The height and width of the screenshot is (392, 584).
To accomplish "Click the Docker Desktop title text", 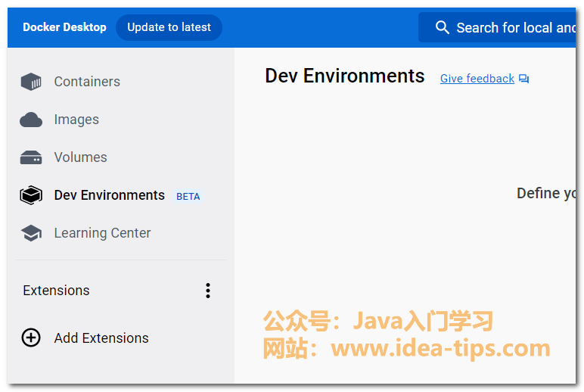I will (64, 27).
